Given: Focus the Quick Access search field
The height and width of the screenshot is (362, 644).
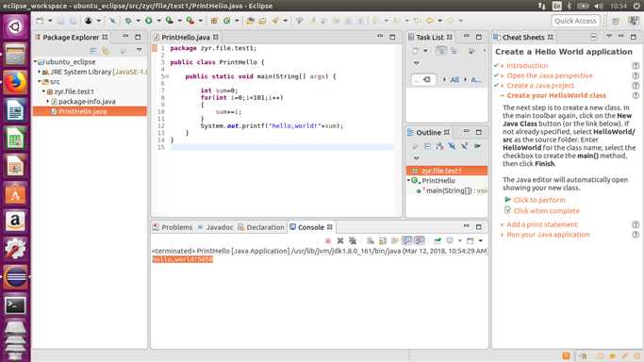Looking at the screenshot, I should 575,21.
